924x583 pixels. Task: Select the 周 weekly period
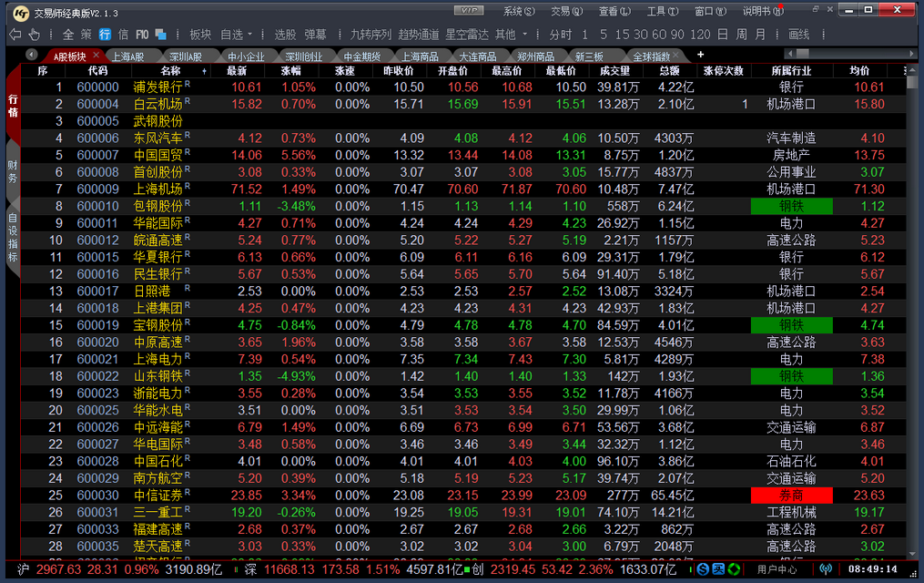(741, 35)
